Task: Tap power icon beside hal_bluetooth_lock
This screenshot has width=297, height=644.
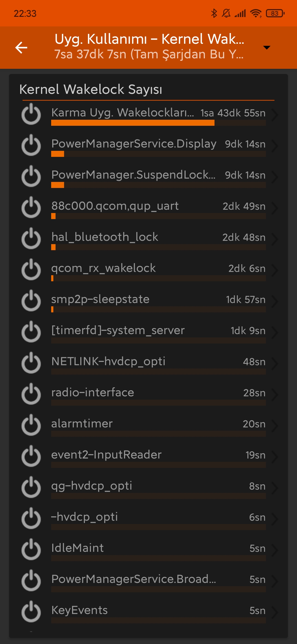Action: [x=31, y=239]
